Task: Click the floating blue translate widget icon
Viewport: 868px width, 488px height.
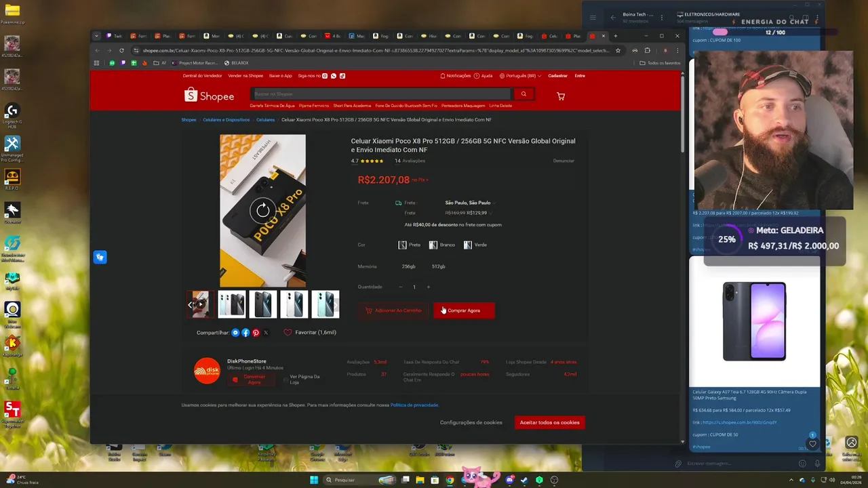Action: pyautogui.click(x=100, y=257)
